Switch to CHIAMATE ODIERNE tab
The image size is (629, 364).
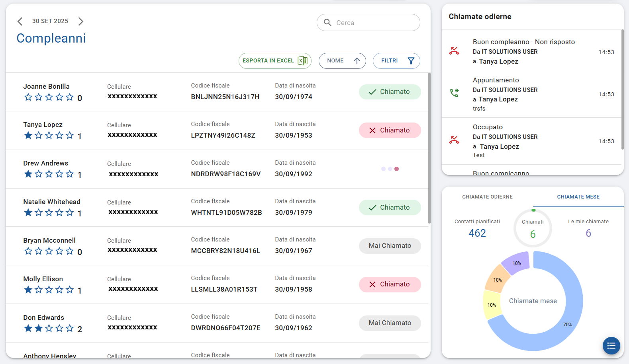pyautogui.click(x=487, y=197)
